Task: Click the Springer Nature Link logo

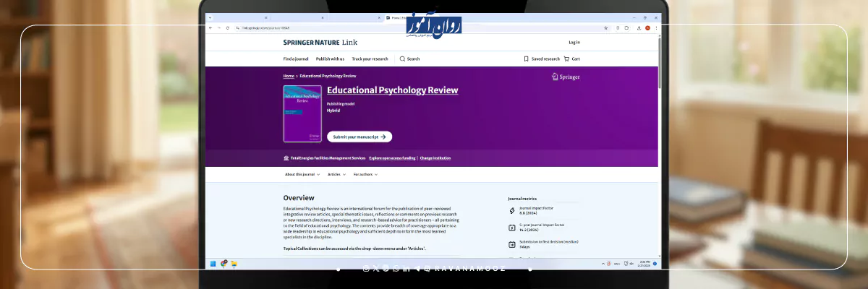Action: pyautogui.click(x=320, y=43)
